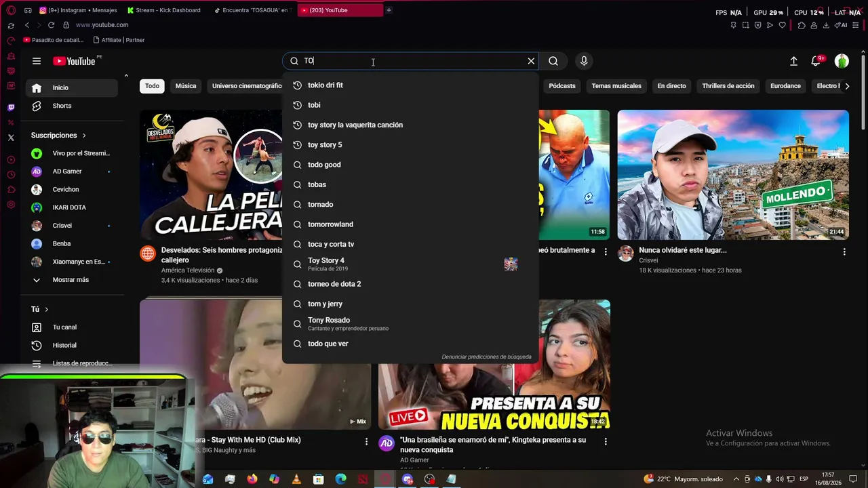Select the "Pódcasts" filter chip

click(x=562, y=86)
